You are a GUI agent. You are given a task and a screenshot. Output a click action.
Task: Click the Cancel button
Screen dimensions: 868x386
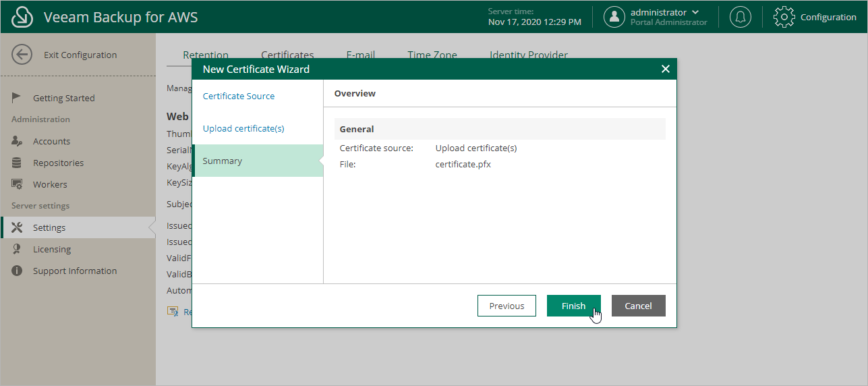639,306
